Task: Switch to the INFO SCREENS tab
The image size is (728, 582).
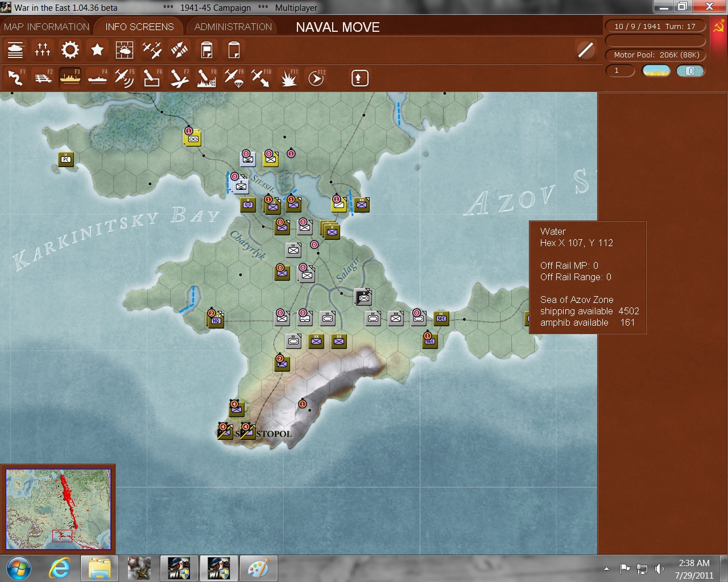Action: [139, 27]
